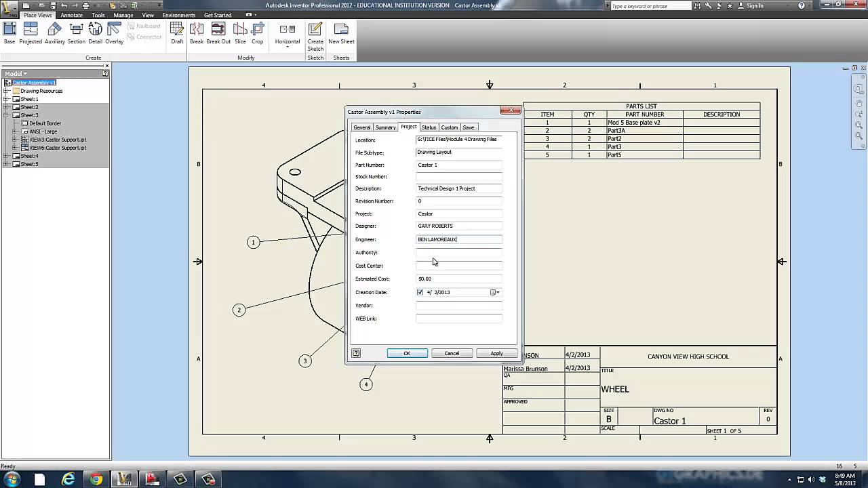Viewport: 868px width, 488px height.
Task: Expand Sheet:2 in the browser
Action: [6, 107]
